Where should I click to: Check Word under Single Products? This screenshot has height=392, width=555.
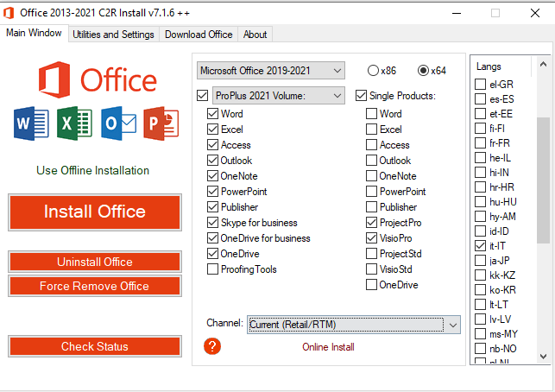point(371,114)
